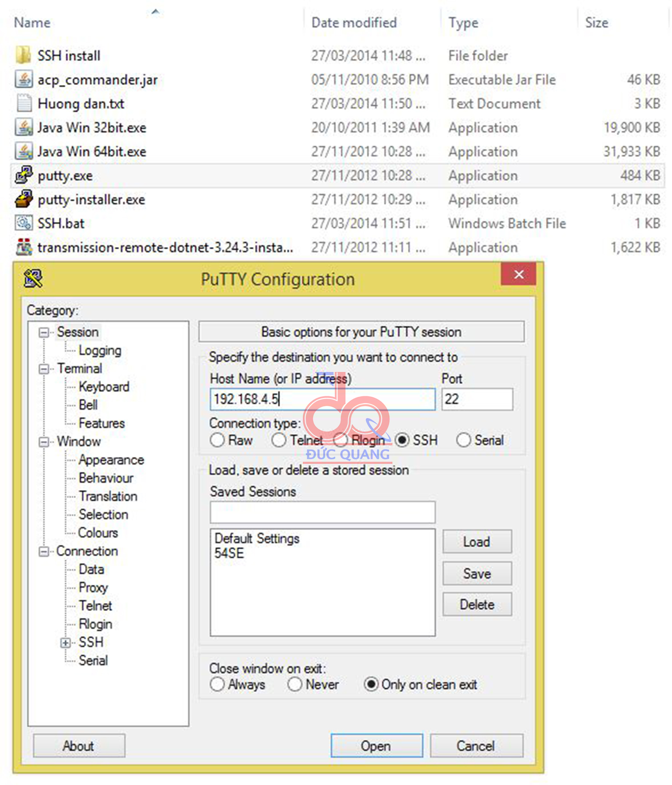The width and height of the screenshot is (672, 785).
Task: Click the About button
Action: [78, 745]
